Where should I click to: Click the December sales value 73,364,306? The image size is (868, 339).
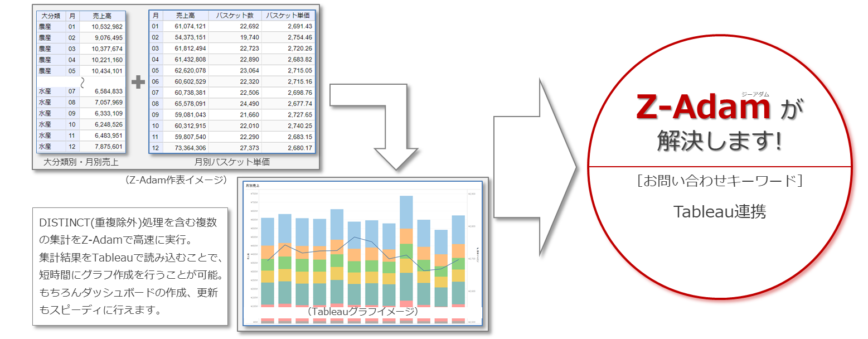click(x=190, y=148)
